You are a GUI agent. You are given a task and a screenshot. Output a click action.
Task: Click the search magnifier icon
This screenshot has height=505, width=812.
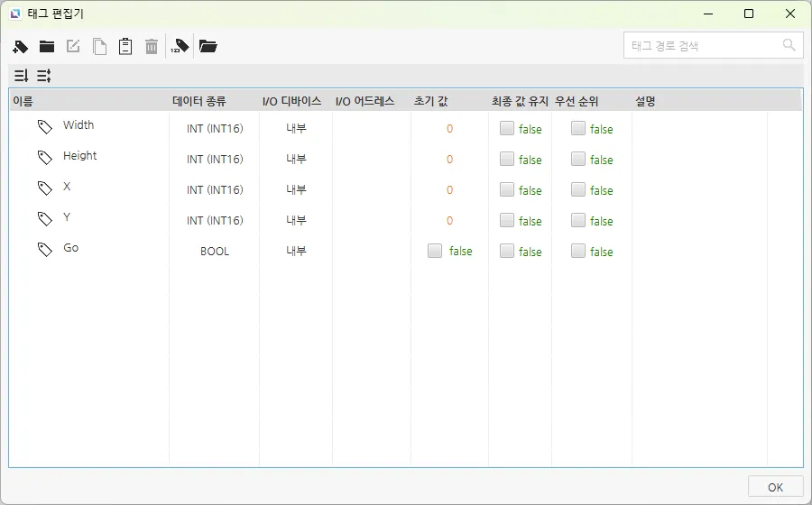click(x=789, y=45)
